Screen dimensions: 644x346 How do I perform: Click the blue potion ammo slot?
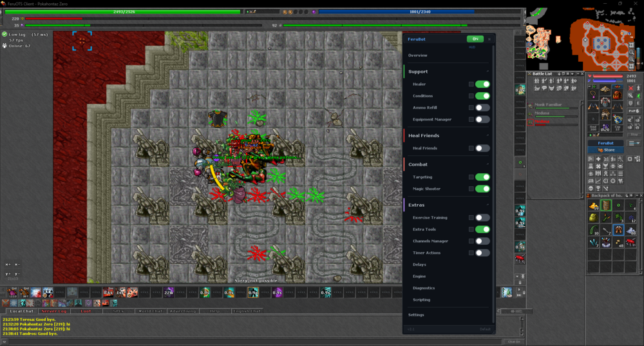pos(618,119)
